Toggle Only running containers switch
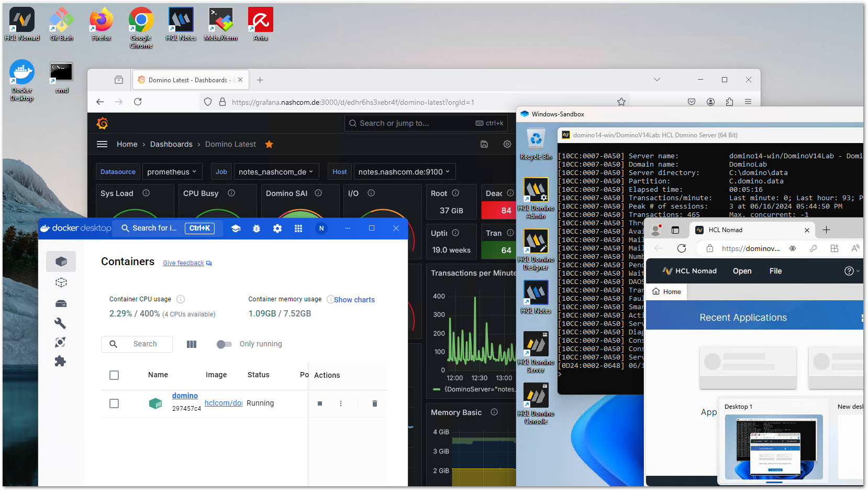This screenshot has height=491, width=868. (224, 344)
